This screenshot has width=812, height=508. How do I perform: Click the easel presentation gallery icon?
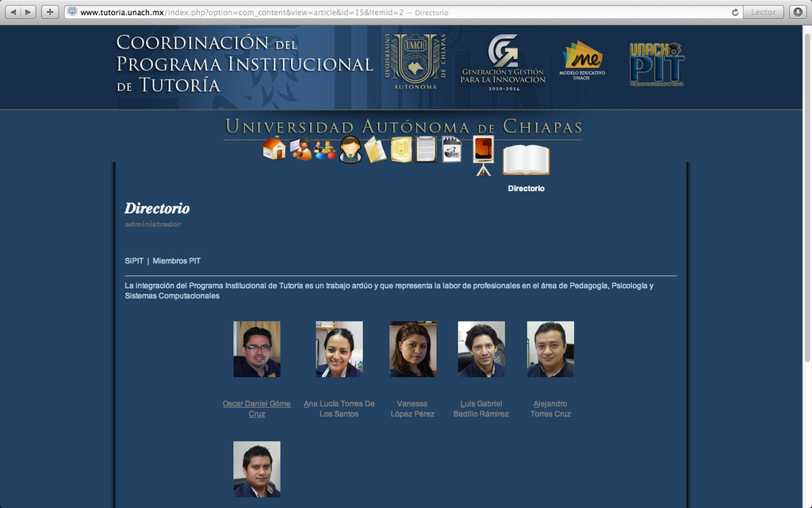483,156
